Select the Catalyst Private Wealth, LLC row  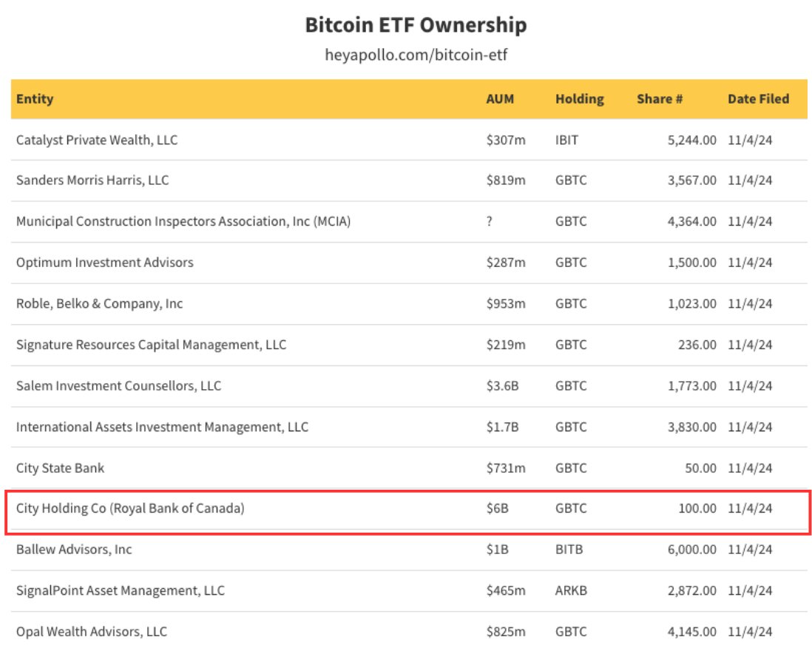97,139
